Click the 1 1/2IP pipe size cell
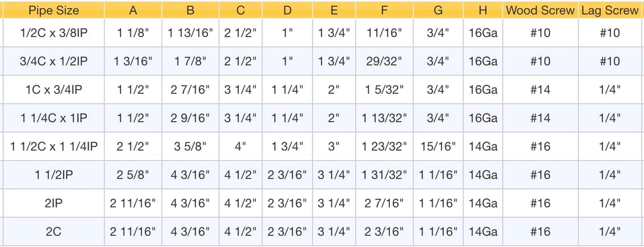644x247 pixels. pyautogui.click(x=54, y=175)
